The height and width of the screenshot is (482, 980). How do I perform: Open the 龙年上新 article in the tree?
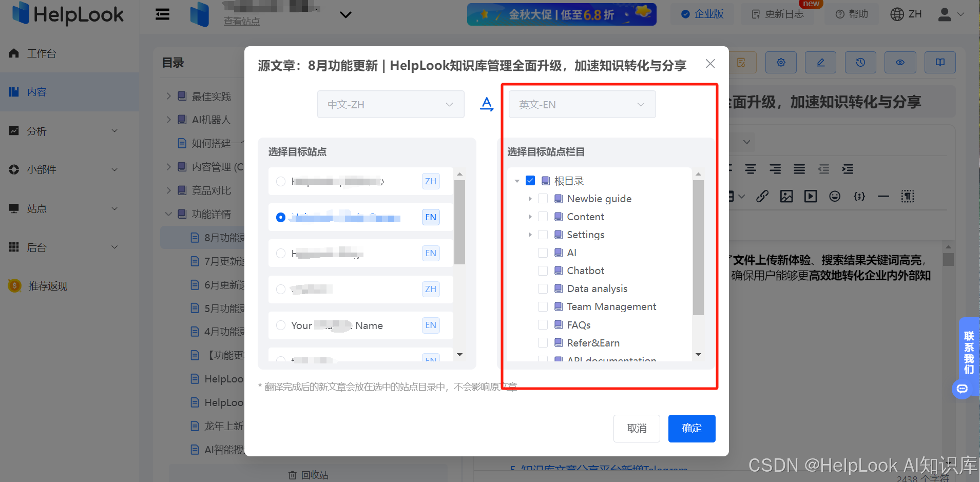[x=218, y=426]
